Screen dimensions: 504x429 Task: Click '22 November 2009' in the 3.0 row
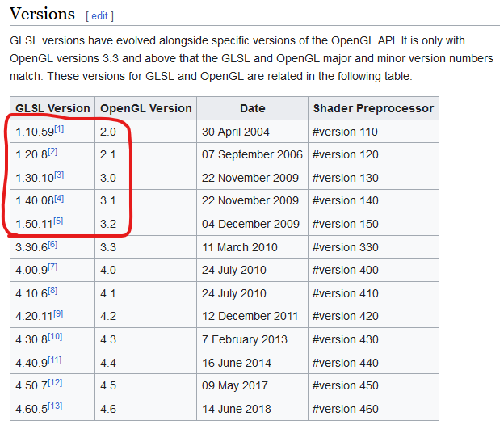tap(250, 178)
